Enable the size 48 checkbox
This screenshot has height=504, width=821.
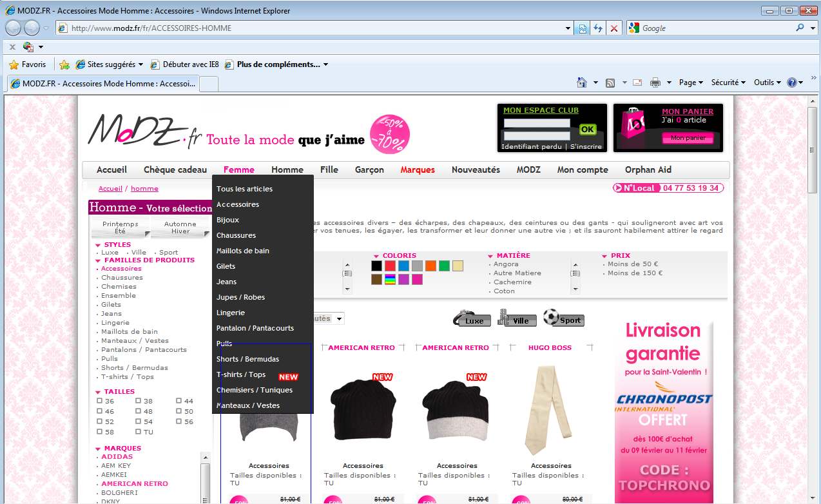pos(138,411)
